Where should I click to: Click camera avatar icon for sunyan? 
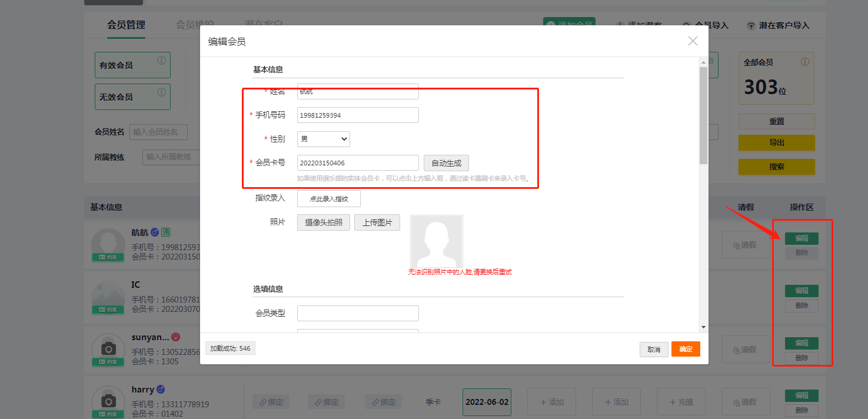coord(108,347)
